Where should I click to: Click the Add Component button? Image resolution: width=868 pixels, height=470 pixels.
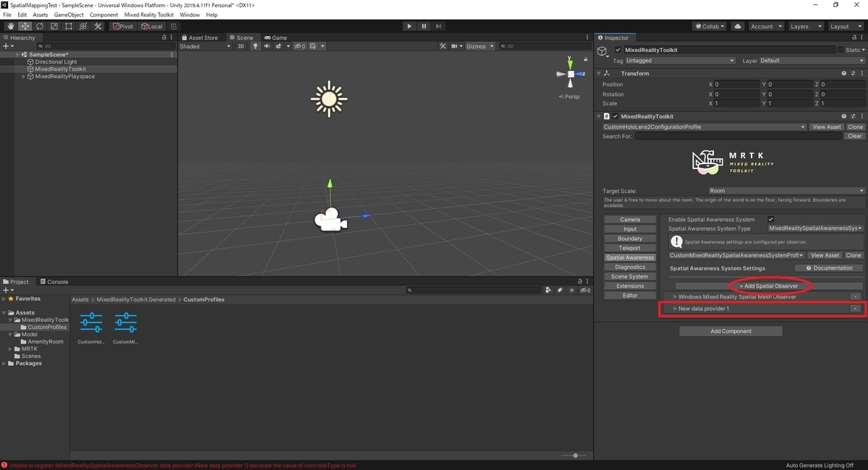click(731, 331)
